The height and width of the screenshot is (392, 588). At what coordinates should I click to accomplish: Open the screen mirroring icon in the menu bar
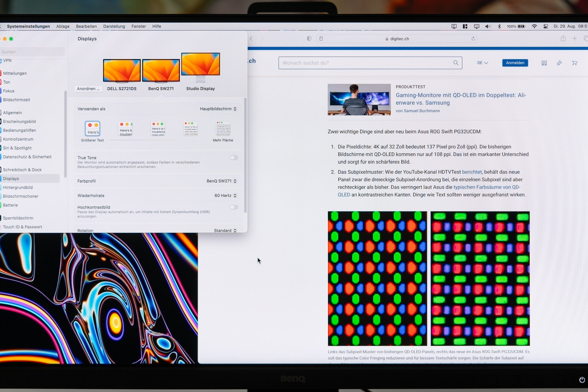(476, 26)
